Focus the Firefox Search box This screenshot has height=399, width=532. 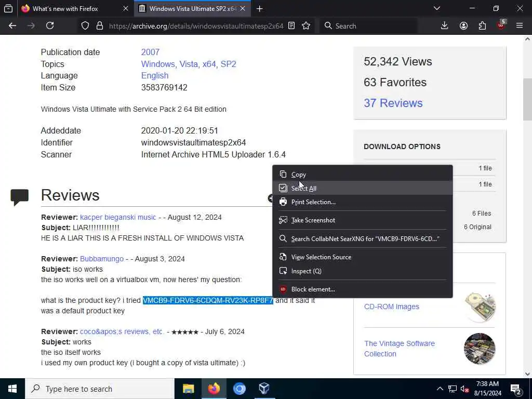point(368,26)
